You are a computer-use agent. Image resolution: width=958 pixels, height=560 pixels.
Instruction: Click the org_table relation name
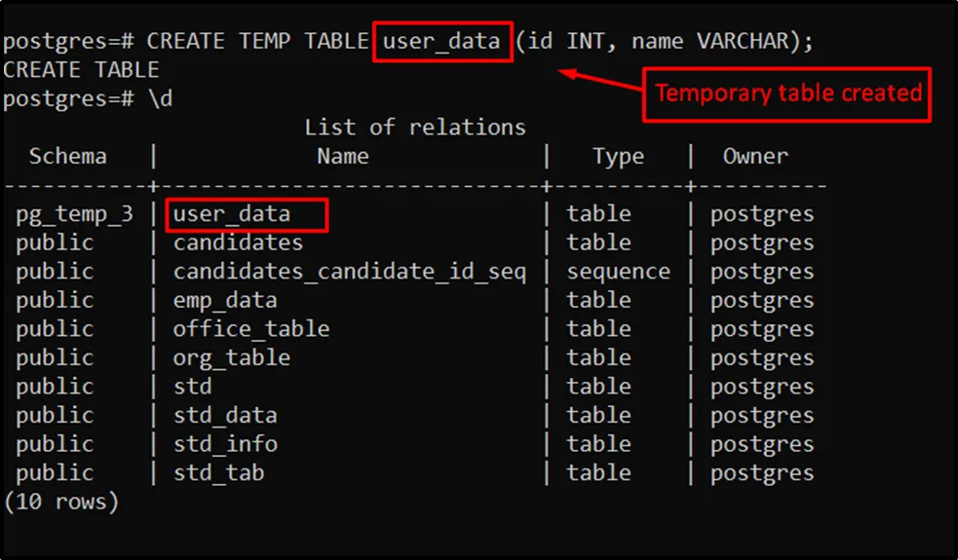[232, 358]
